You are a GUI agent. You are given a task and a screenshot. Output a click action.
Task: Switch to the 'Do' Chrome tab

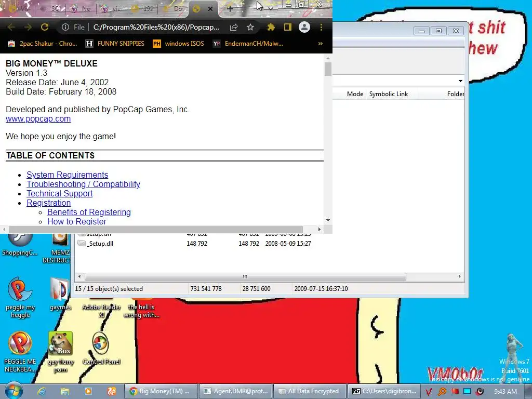[x=173, y=8]
